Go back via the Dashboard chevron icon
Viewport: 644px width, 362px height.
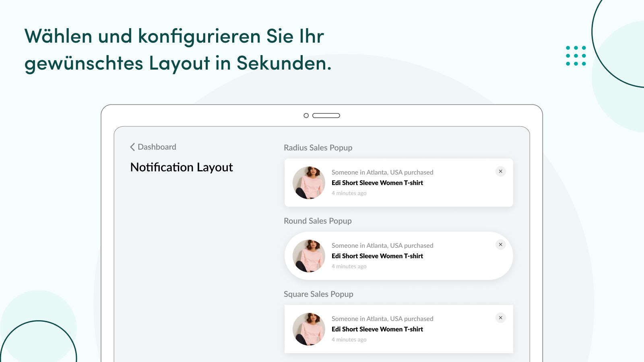(132, 147)
